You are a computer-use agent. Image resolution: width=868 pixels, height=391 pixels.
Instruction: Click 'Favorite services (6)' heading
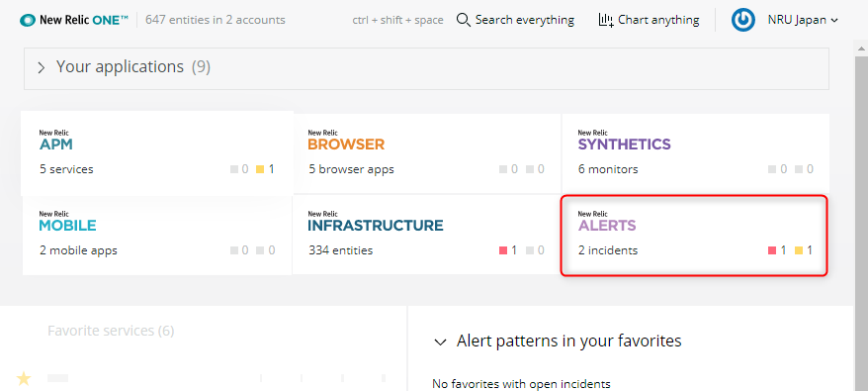111,331
